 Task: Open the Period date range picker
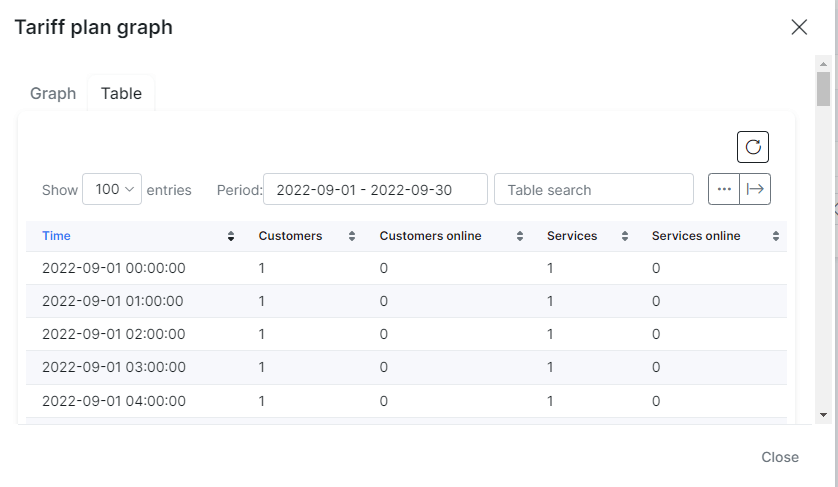coord(375,189)
